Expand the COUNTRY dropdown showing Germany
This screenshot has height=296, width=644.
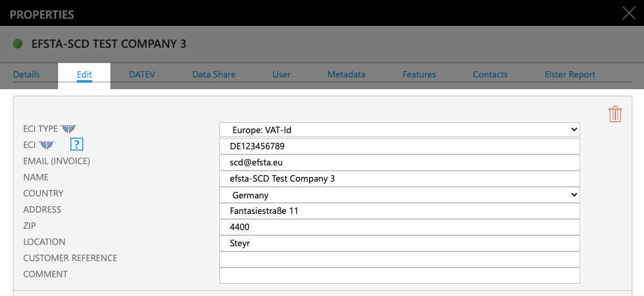coord(399,195)
